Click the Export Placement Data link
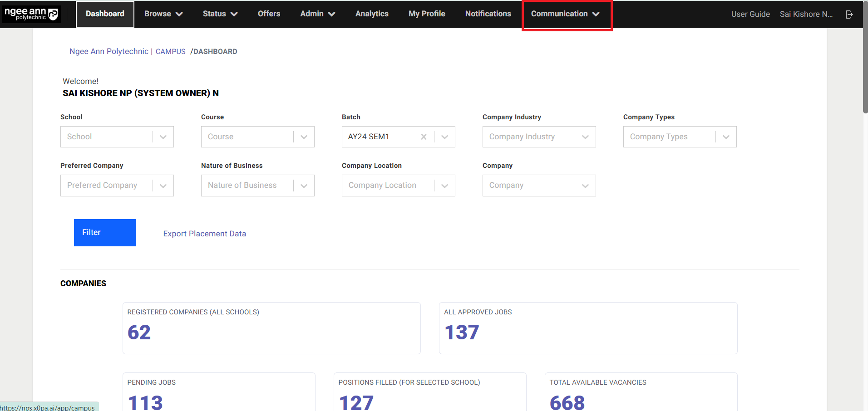The height and width of the screenshot is (411, 868). pos(205,234)
